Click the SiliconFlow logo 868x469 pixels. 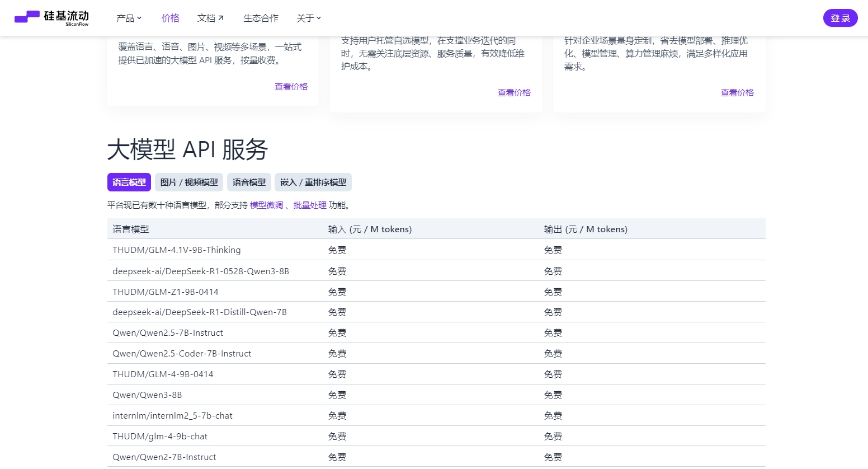point(51,18)
